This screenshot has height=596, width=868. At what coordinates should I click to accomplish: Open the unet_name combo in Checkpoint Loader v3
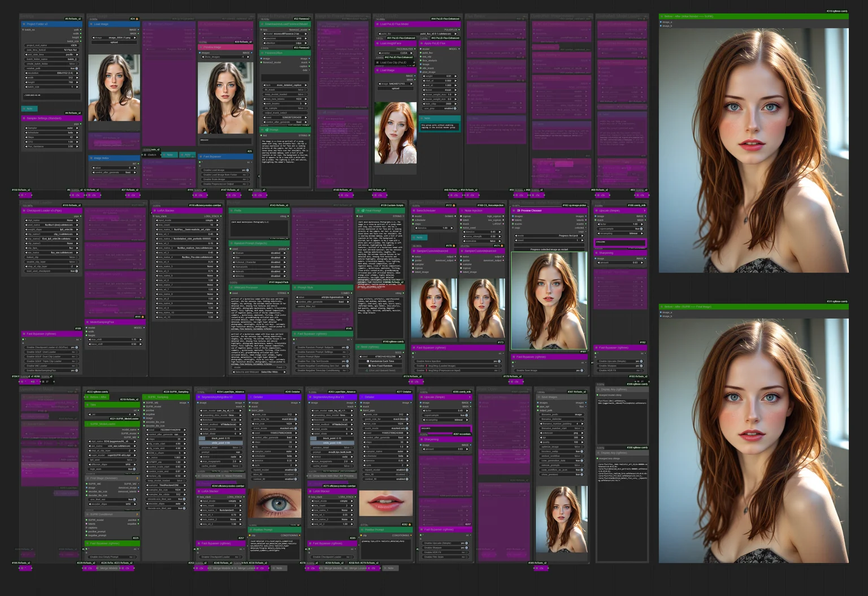pyautogui.click(x=52, y=224)
